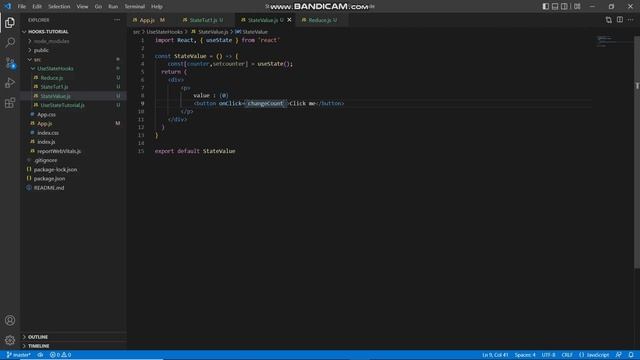
Task: Toggle secondary side bar layout icon
Action: (564, 7)
